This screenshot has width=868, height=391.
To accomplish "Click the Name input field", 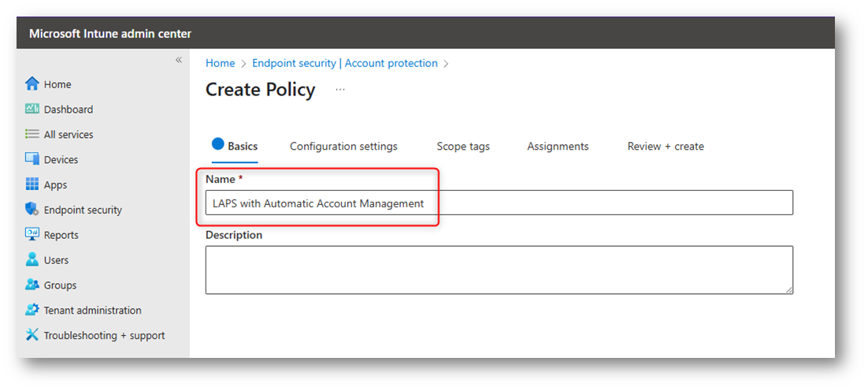I will [499, 203].
